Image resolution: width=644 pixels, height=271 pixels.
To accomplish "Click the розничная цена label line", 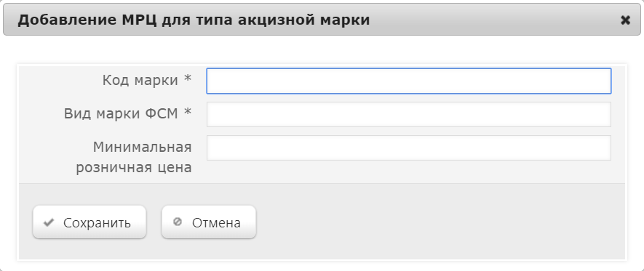I will point(134,168).
